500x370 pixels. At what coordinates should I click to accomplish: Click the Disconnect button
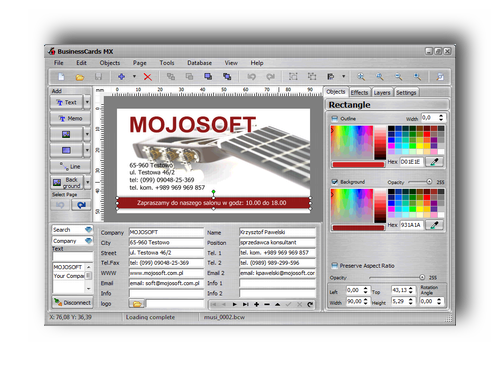[72, 303]
